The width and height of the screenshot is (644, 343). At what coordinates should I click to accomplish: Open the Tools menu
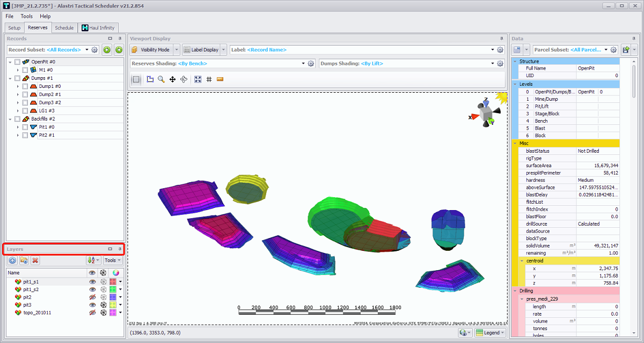(x=27, y=17)
